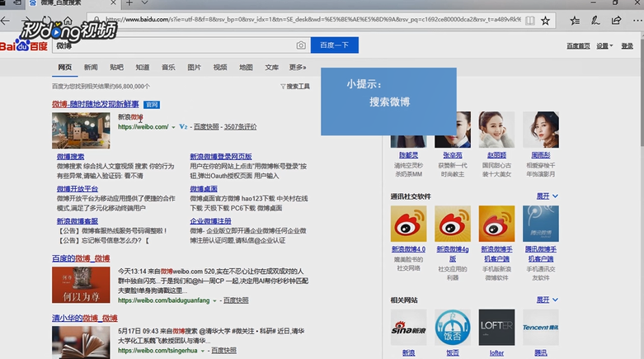Open new tab with plus icon
644x359 pixels.
tap(129, 2)
